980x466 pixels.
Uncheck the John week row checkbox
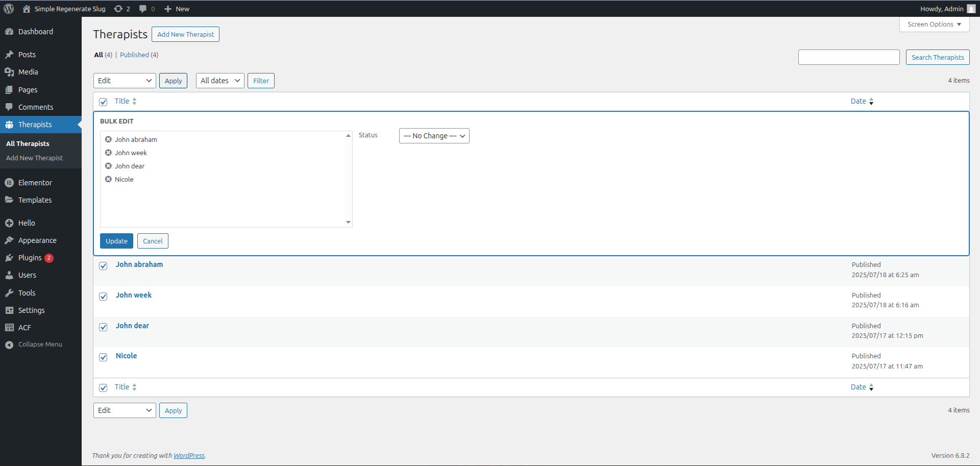(103, 297)
